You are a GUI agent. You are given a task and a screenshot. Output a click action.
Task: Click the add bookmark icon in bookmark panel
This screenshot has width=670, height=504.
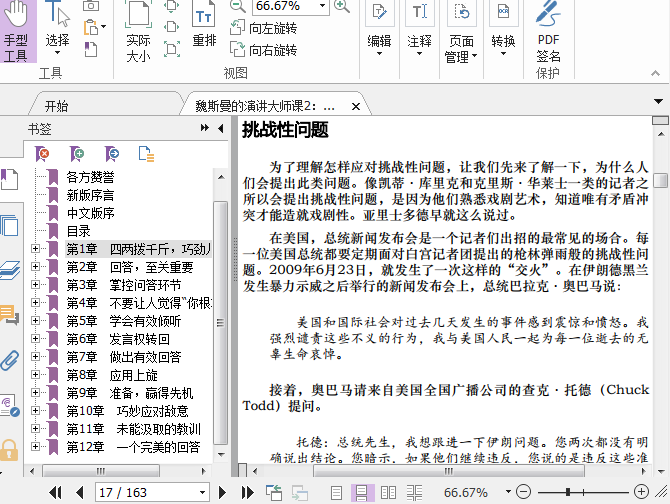[x=77, y=153]
